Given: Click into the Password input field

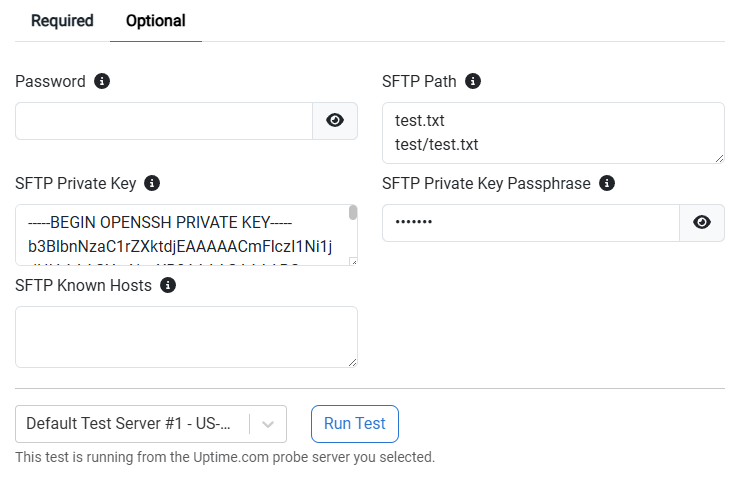Looking at the screenshot, I should click(x=164, y=121).
